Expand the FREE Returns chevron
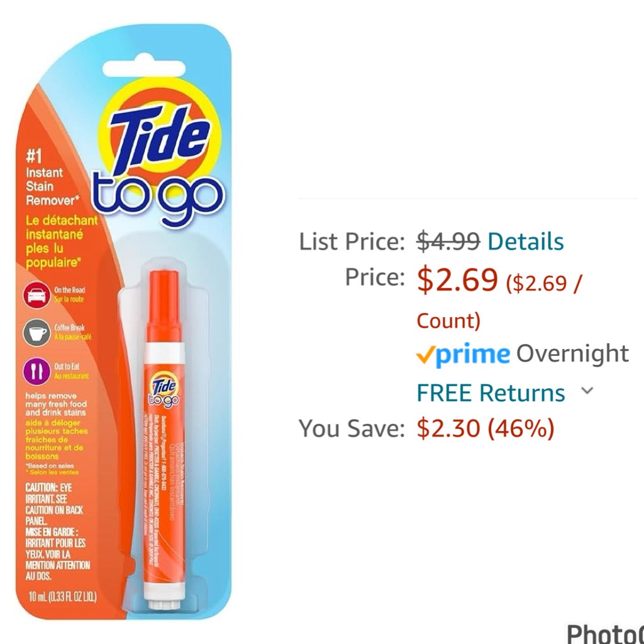This screenshot has width=644, height=644. coord(587,391)
